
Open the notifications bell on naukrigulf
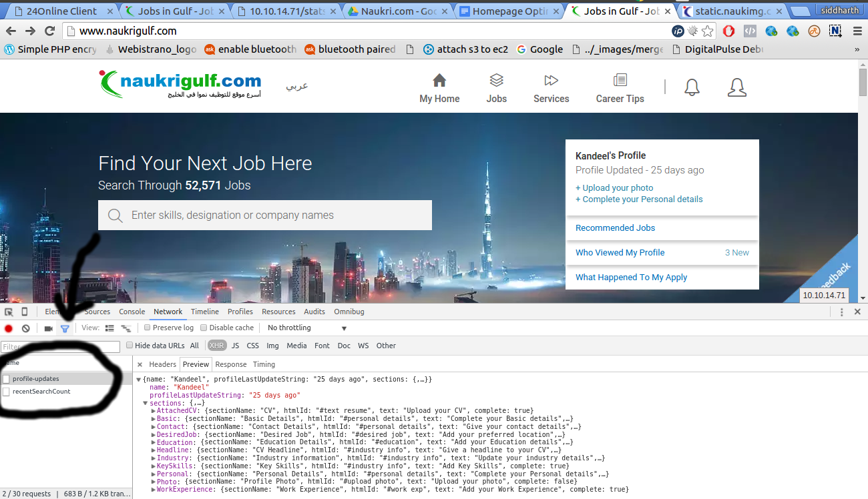click(x=692, y=87)
